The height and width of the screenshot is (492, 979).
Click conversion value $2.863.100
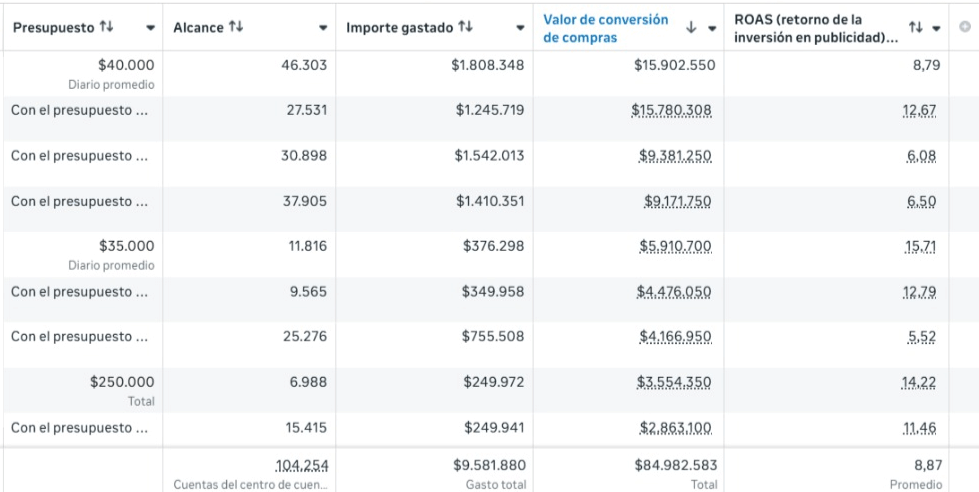click(x=675, y=427)
